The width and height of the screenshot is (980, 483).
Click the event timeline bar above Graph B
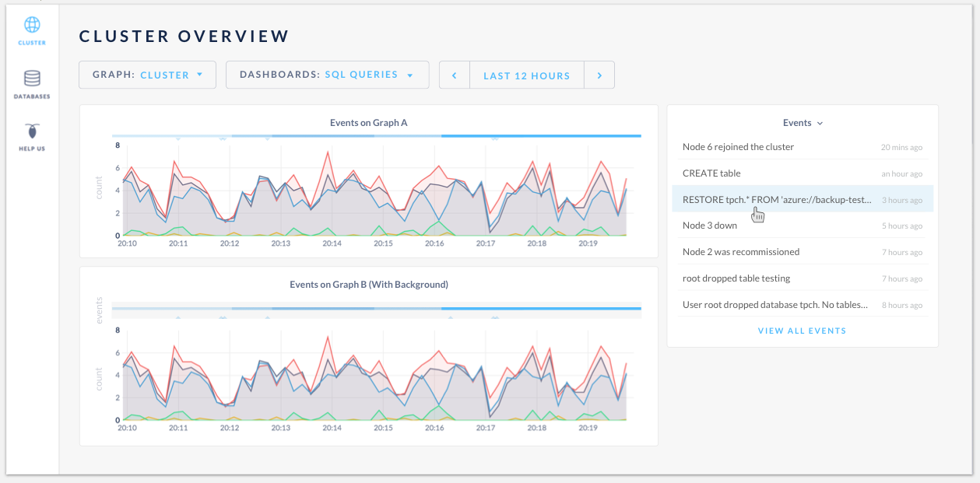click(x=377, y=309)
